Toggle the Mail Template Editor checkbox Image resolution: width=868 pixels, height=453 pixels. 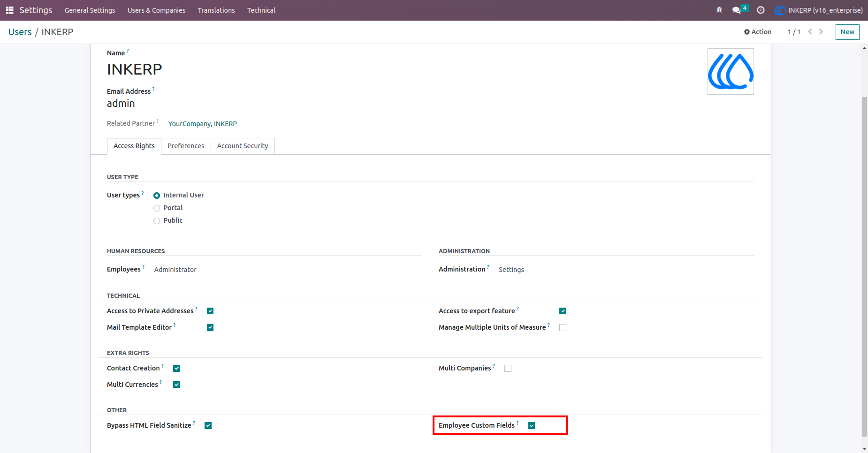tap(210, 327)
